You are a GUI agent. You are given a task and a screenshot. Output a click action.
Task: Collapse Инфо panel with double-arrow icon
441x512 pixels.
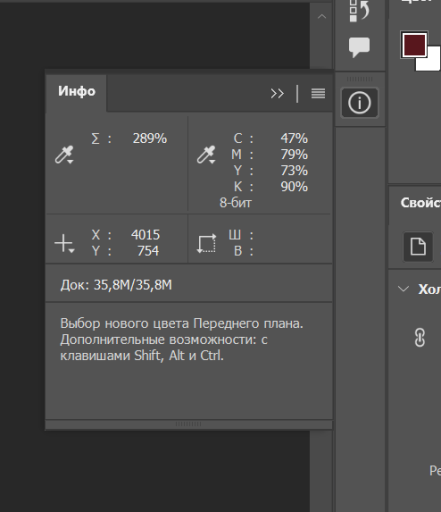[277, 94]
